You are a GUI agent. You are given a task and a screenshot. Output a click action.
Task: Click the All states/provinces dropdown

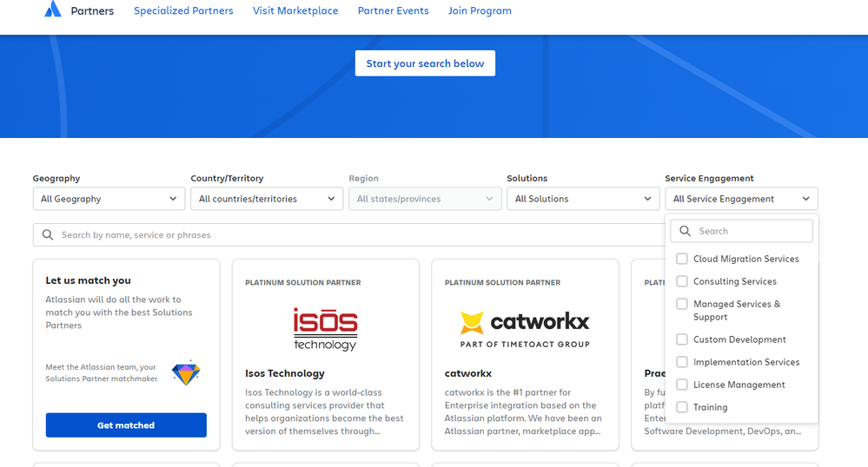425,199
